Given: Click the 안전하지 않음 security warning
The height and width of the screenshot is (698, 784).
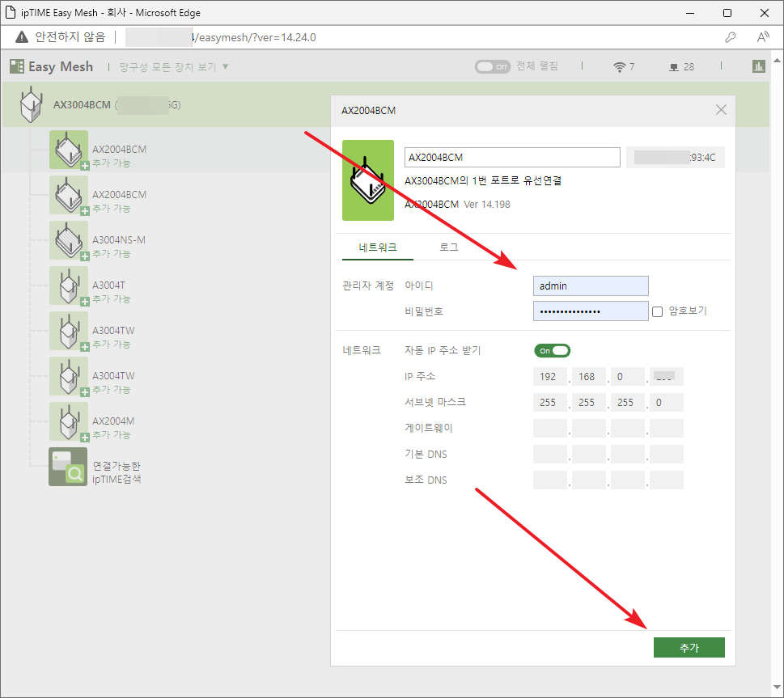Looking at the screenshot, I should point(61,37).
